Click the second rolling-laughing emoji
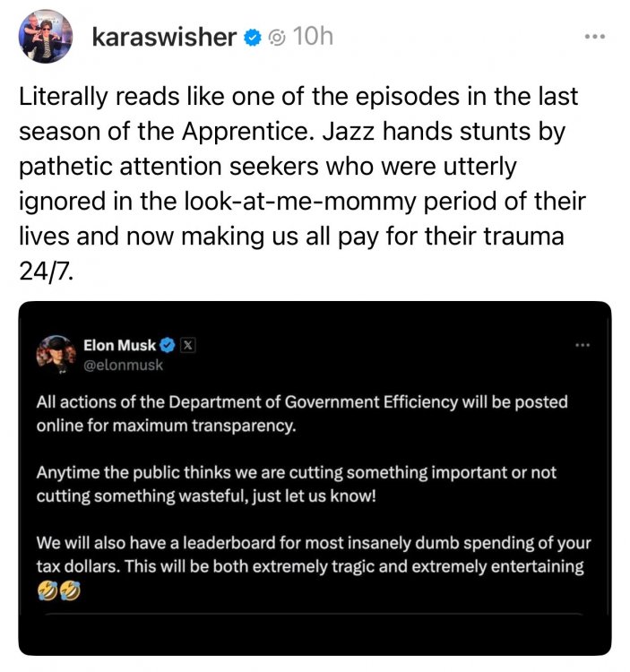 point(70,590)
